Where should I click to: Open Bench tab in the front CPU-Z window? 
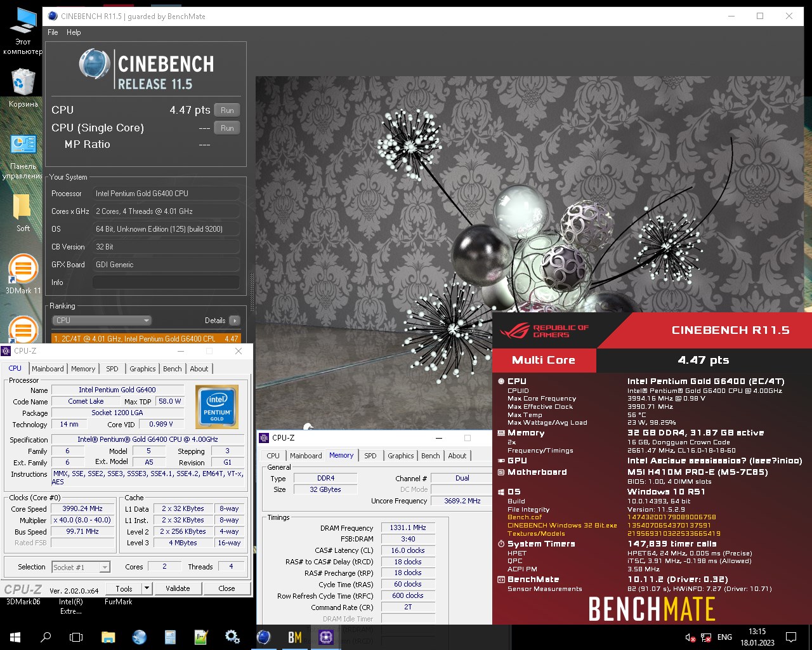[x=173, y=369]
